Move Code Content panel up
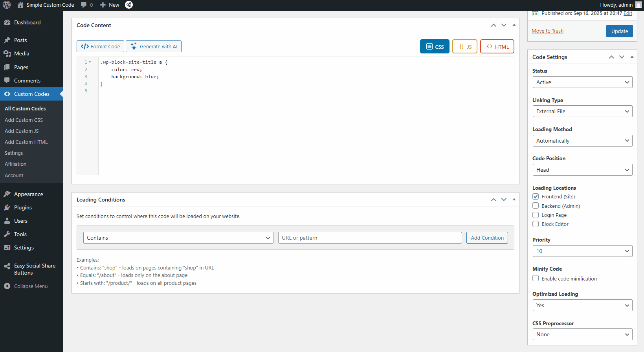Screen dimensions: 644x352 [x=494, y=25]
